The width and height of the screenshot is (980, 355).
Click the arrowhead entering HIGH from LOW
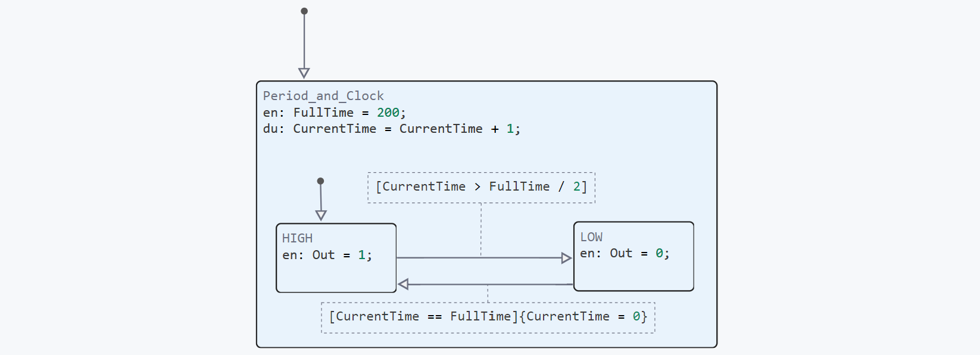coord(404,284)
